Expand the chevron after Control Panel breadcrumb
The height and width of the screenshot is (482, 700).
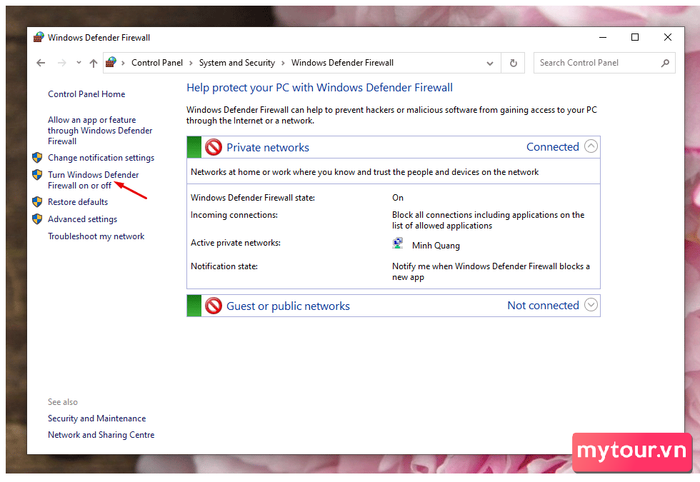click(191, 63)
